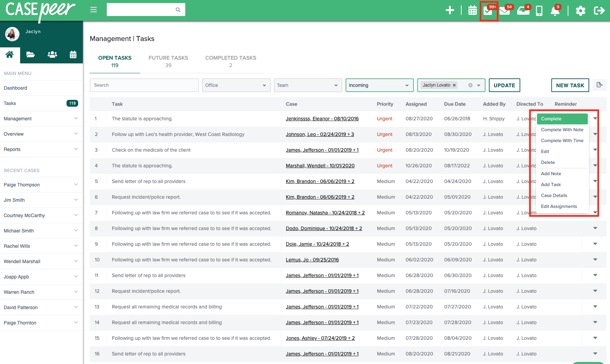Clear the directed-to filter with the circled X
Image resolution: width=610 pixels, height=364 pixels.
(470, 85)
